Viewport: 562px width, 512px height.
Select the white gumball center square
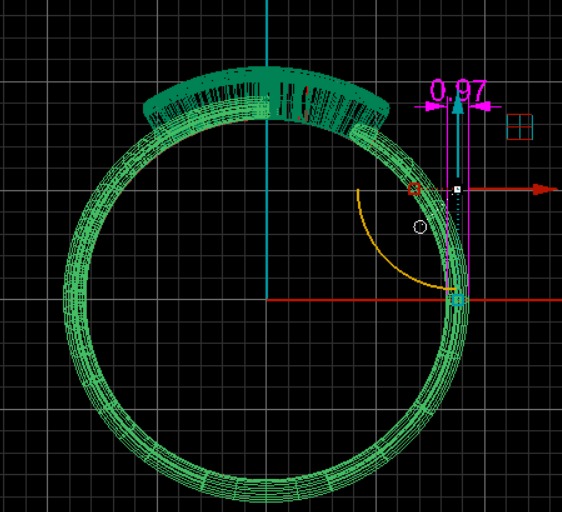pyautogui.click(x=457, y=189)
